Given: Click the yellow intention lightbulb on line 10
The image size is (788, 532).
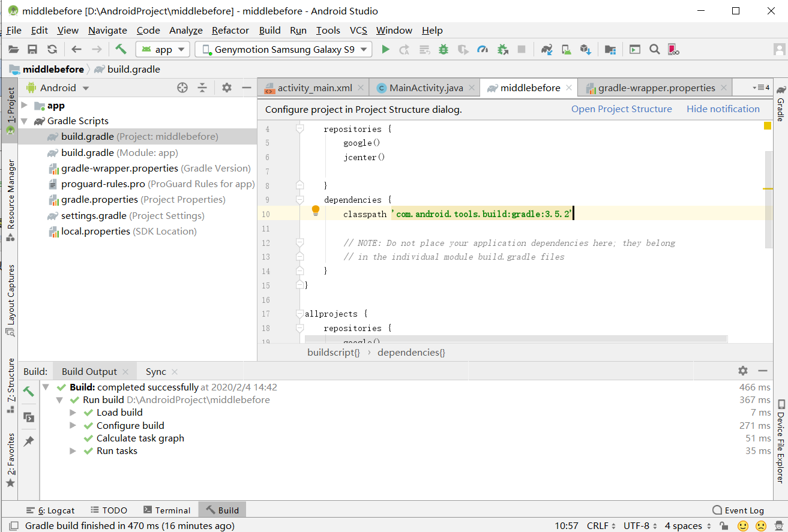Looking at the screenshot, I should (x=316, y=211).
